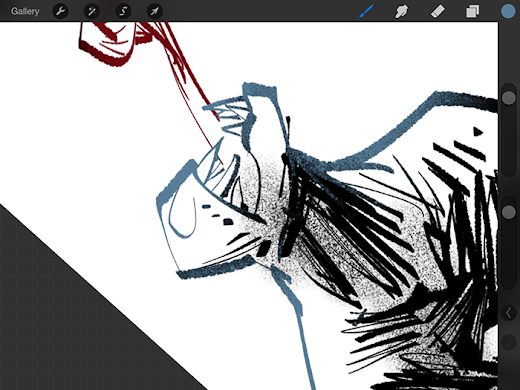Open the Layers panel
Screen dimensions: 520x390
472,11
